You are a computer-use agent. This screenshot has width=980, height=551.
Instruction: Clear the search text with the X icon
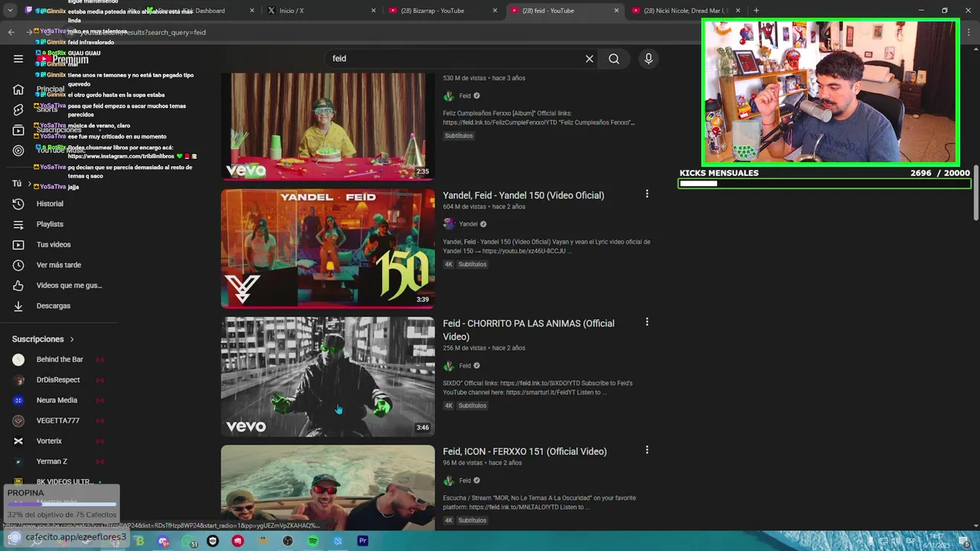[x=590, y=59]
